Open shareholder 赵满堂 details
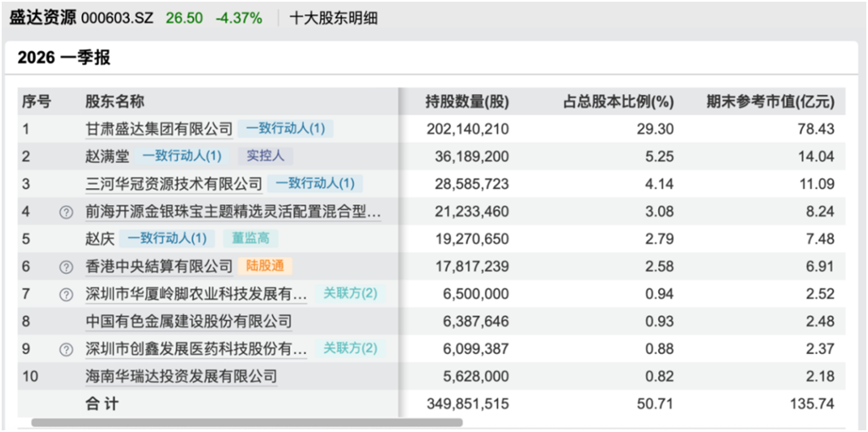 pos(108,157)
